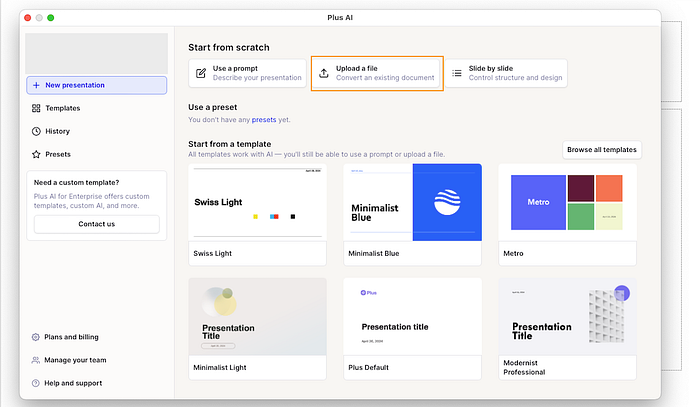
Task: Follow the presets link
Action: pos(264,120)
